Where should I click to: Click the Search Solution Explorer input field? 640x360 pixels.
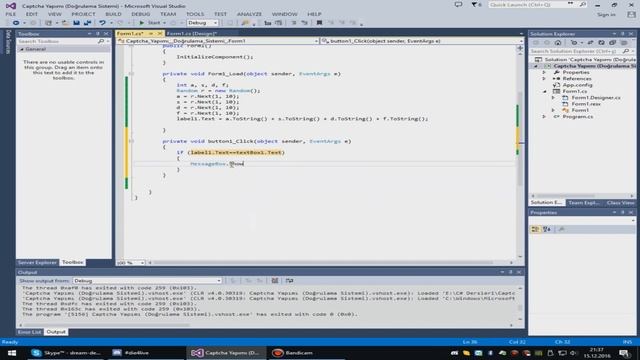(576, 51)
